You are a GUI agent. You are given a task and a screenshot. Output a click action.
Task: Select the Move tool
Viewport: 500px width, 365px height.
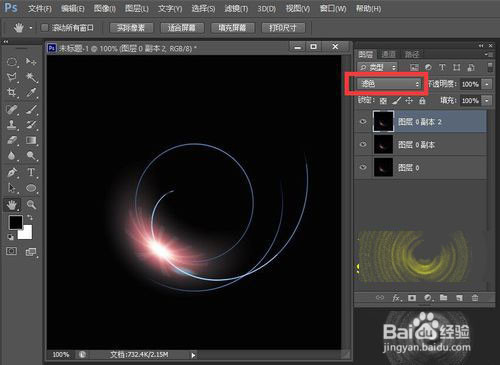(x=31, y=62)
